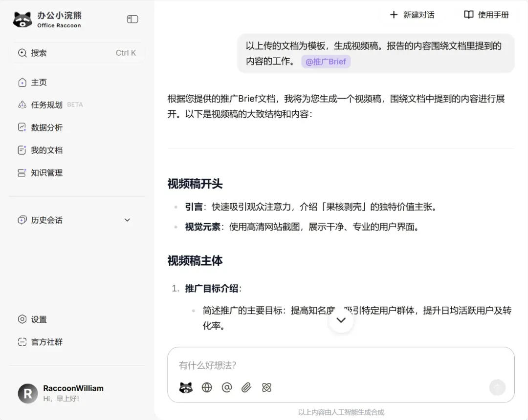
Task: Open 官方社群 official community
Action: click(x=47, y=342)
